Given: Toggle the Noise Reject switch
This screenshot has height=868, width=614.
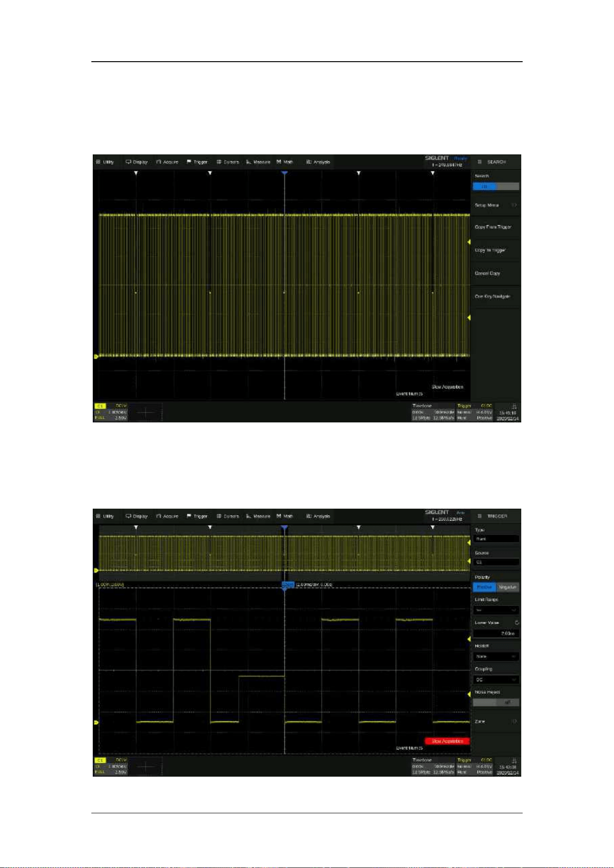Looking at the screenshot, I should click(496, 702).
